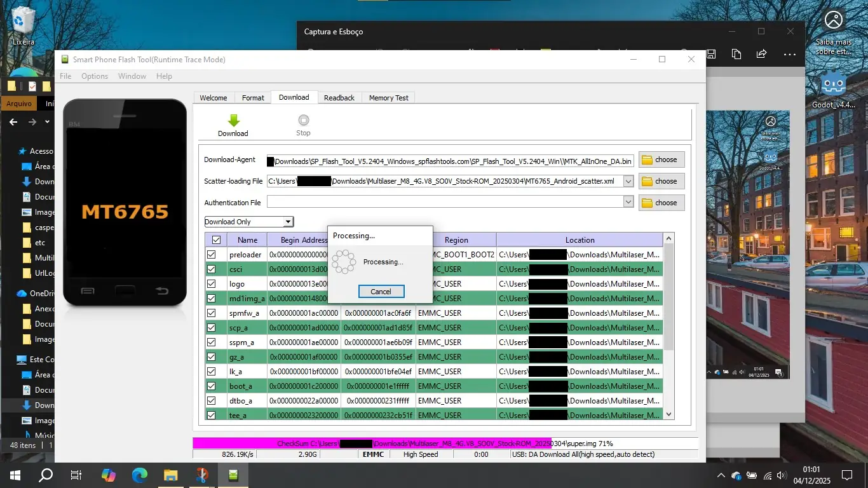Switch to the Memory Test tab
The height and width of the screenshot is (488, 868).
[x=388, y=98]
